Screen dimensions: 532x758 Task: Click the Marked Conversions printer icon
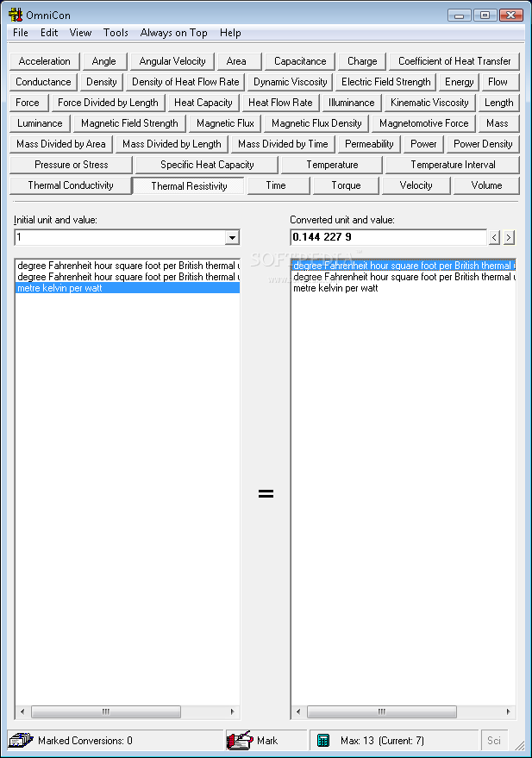tap(21, 740)
